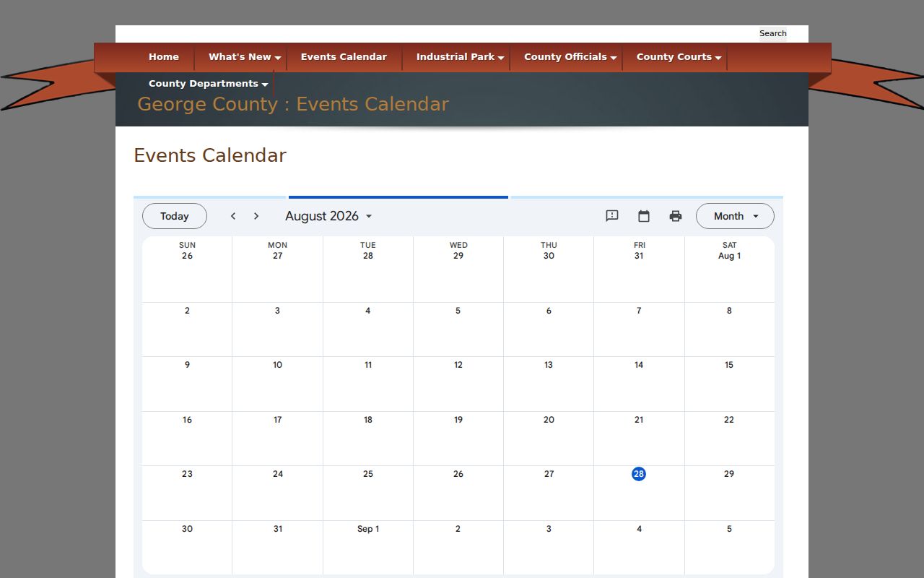Select August 11 on the calendar
Screen dimensions: 924x578
click(368, 365)
